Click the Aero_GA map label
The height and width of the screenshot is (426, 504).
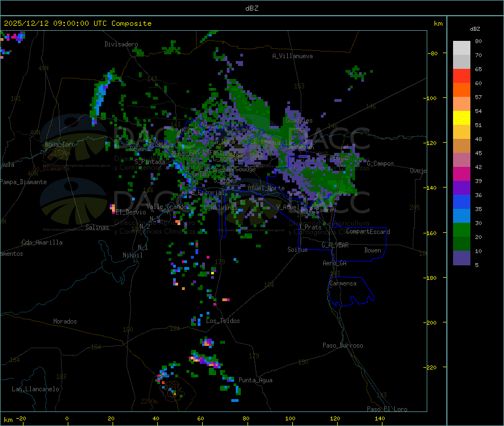click(335, 263)
